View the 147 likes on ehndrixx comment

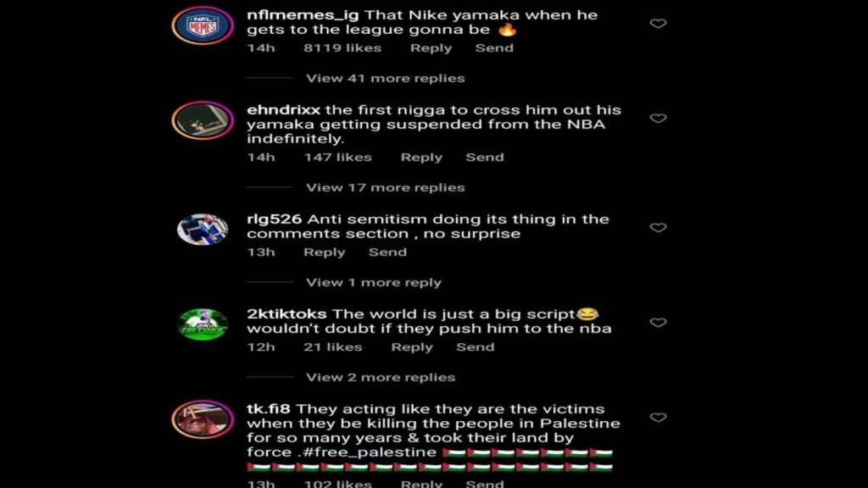pos(337,157)
